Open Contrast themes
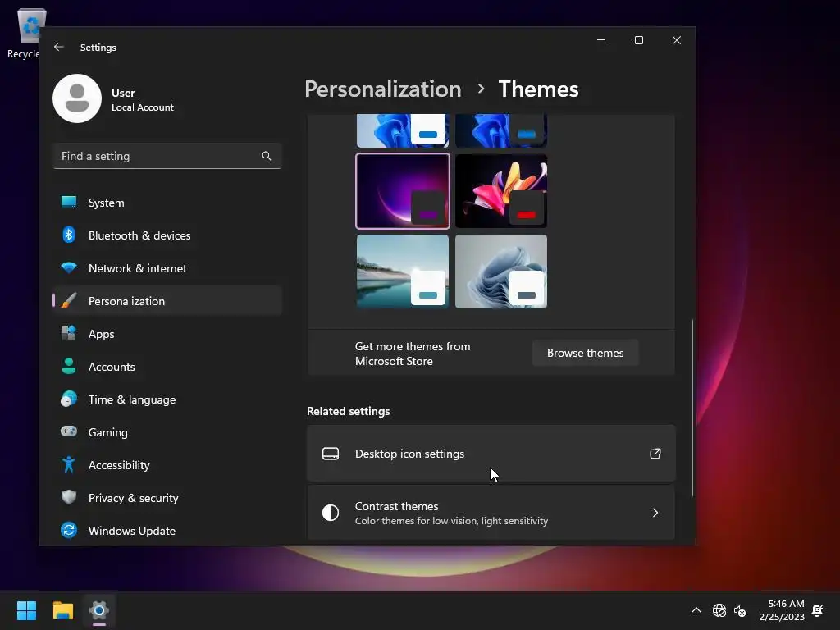 coord(491,513)
